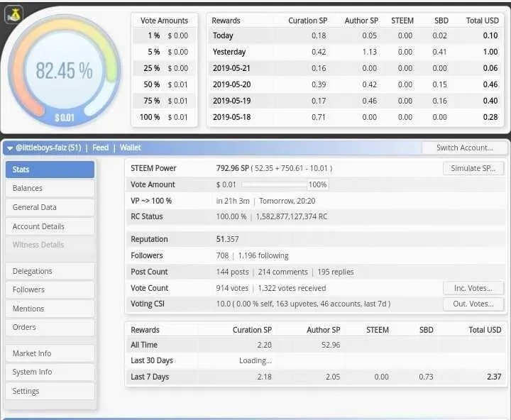Select the 75 % vote amount row
This screenshot has width=511, height=420.
point(164,101)
